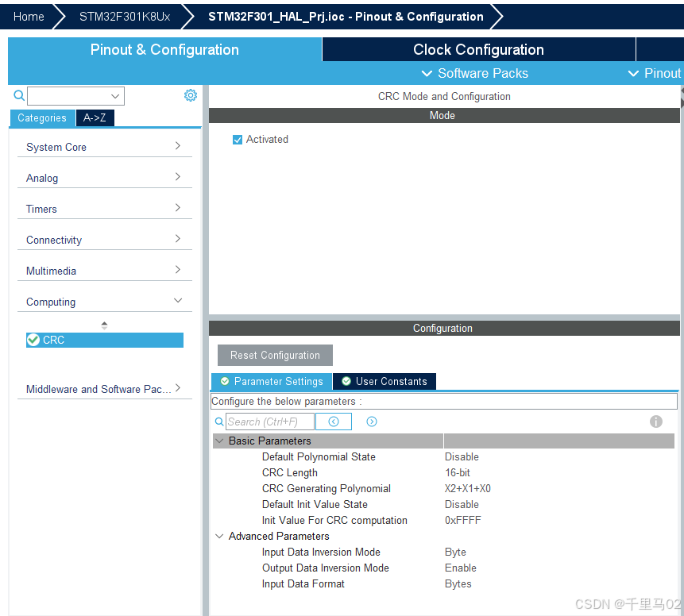Go to next search result arrow
The width and height of the screenshot is (684, 616).
click(372, 422)
